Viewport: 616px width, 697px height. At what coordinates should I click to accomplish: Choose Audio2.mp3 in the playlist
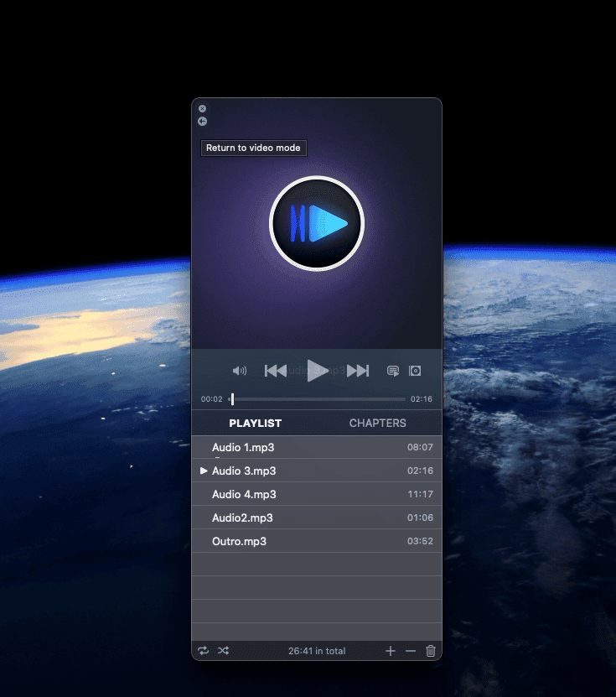(242, 518)
